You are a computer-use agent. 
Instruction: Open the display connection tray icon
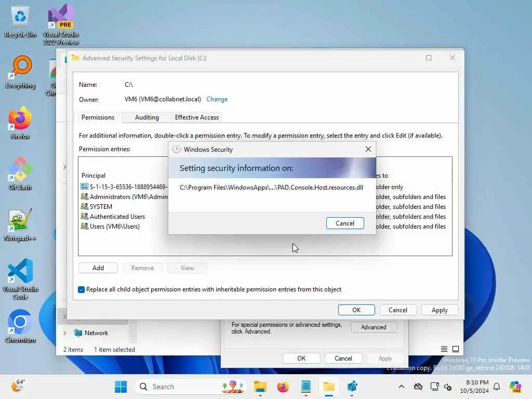[x=434, y=387]
